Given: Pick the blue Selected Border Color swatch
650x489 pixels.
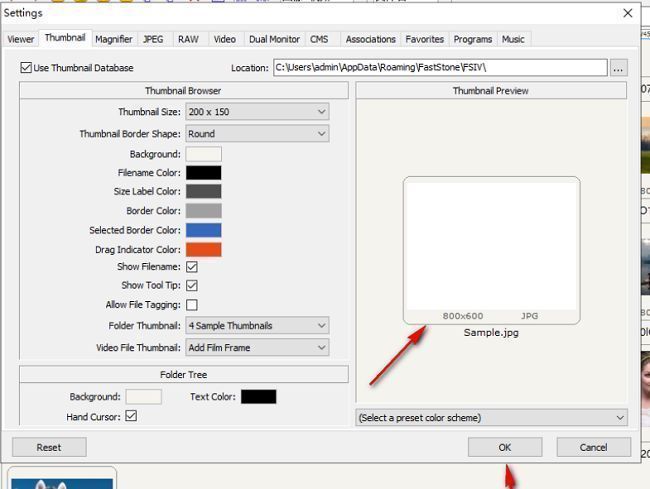Looking at the screenshot, I should (203, 230).
